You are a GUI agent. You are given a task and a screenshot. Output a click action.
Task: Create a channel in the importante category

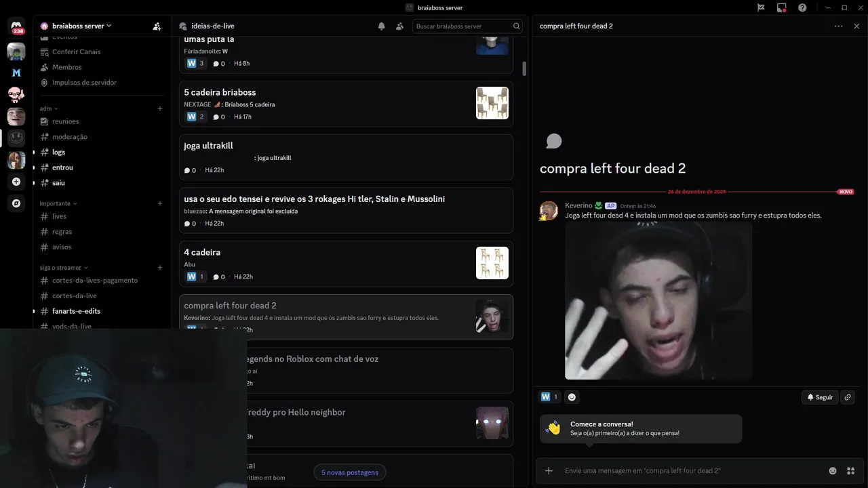[160, 203]
